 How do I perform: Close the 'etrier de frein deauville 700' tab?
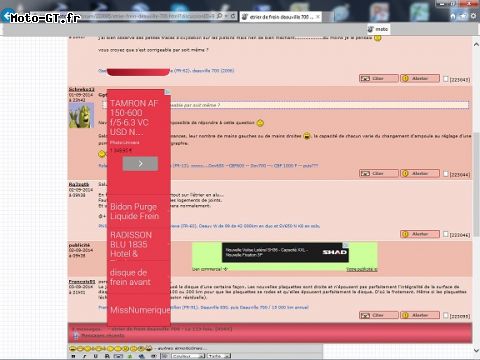[318, 16]
